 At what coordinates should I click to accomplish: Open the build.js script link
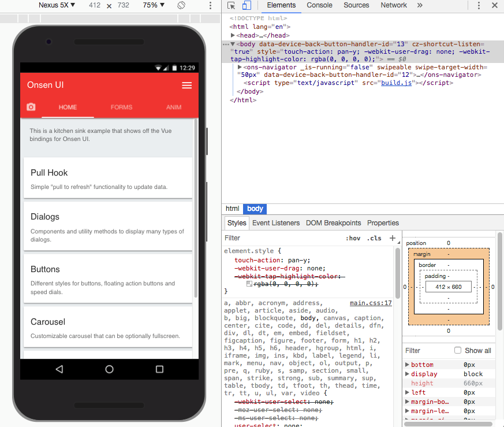[396, 83]
